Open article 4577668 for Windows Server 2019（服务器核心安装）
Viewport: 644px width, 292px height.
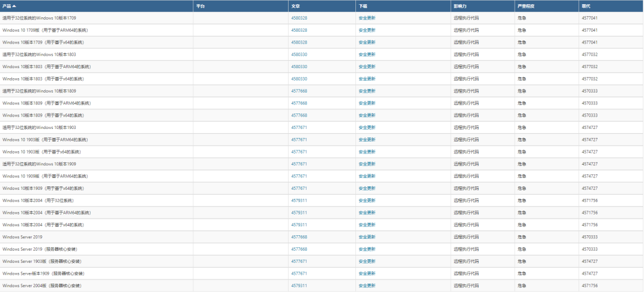(299, 249)
